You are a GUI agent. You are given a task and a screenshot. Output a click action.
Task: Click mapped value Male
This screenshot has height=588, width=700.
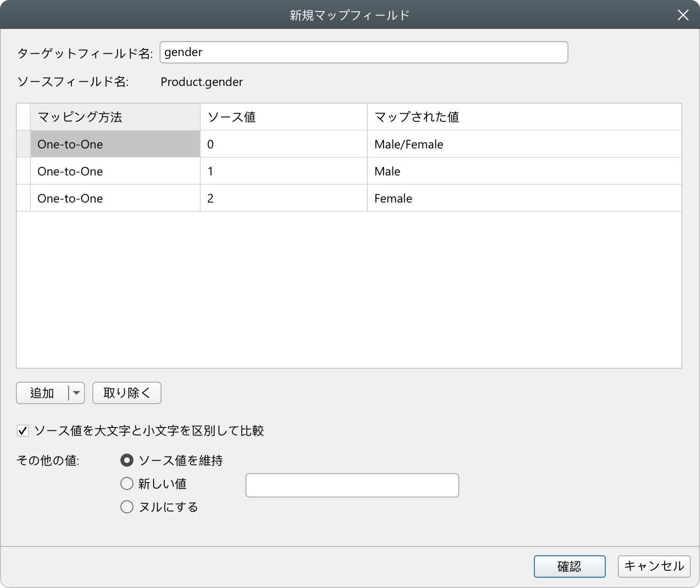tap(525, 171)
